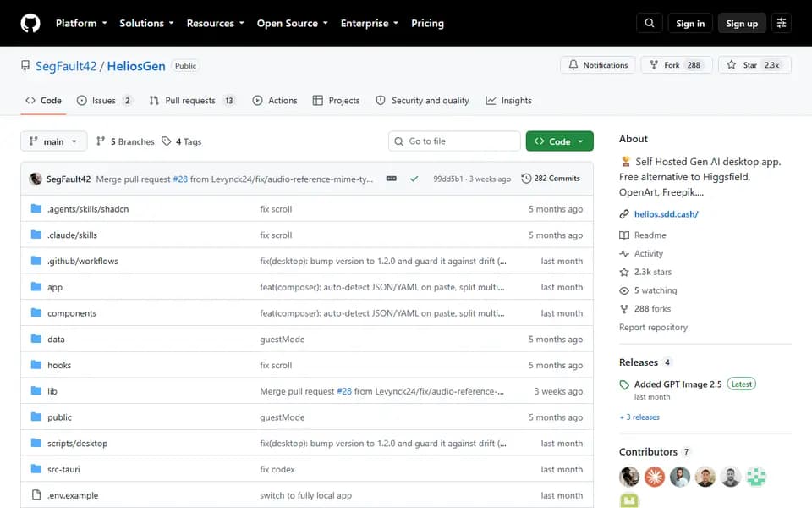Viewport: 812px width, 508px height.
Task: Click the link icon beside helios.sdd.cash
Action: pyautogui.click(x=624, y=214)
